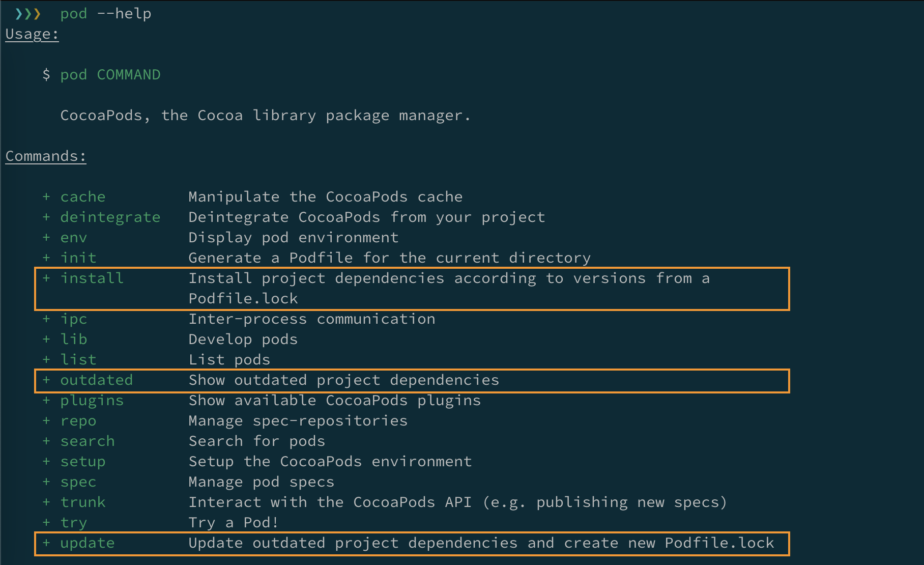This screenshot has width=924, height=565.
Task: Click the cache command name
Action: pyautogui.click(x=83, y=196)
